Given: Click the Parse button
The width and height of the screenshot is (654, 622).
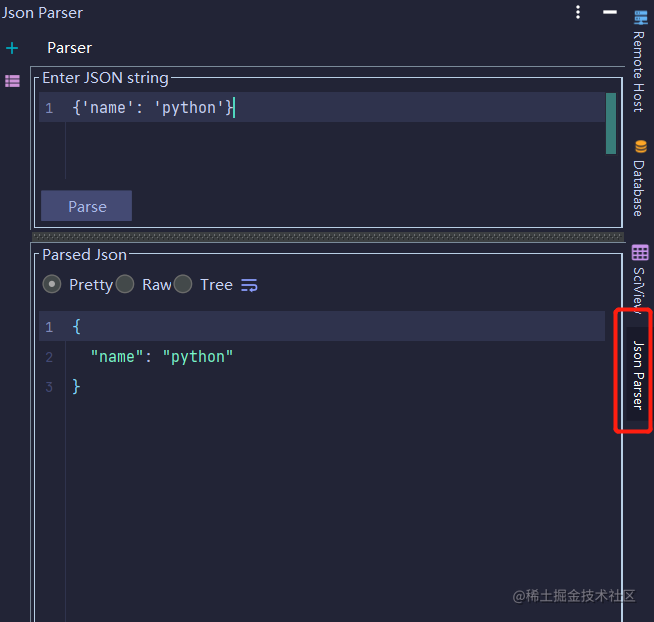Looking at the screenshot, I should pos(87,206).
